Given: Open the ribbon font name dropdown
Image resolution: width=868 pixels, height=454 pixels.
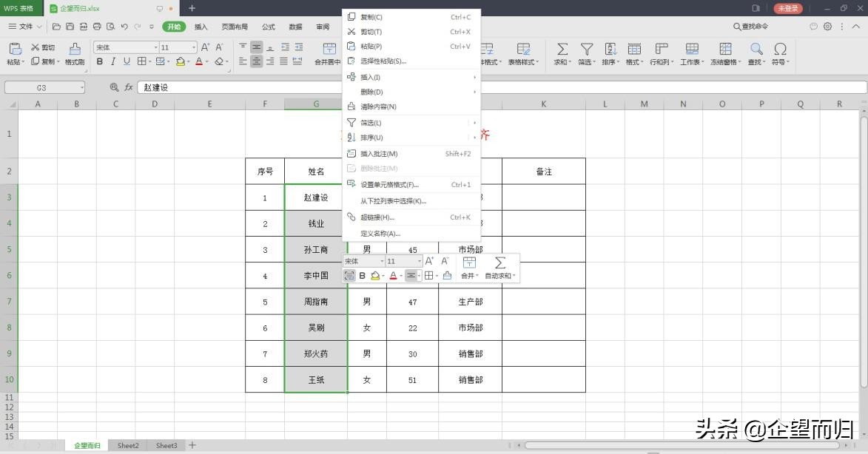Looking at the screenshot, I should click(x=156, y=47).
